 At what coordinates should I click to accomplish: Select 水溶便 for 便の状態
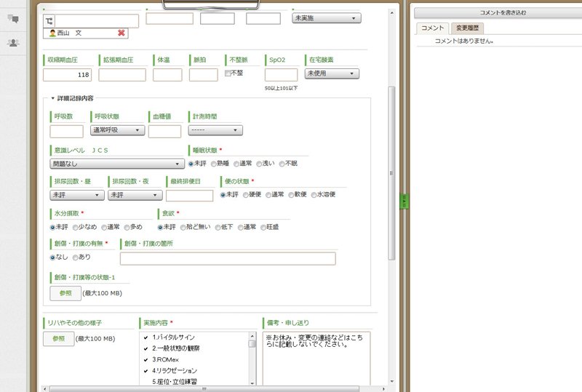314,195
